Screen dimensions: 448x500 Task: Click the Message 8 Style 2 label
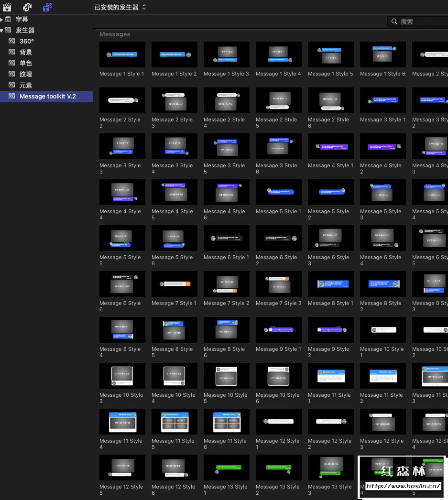click(381, 306)
